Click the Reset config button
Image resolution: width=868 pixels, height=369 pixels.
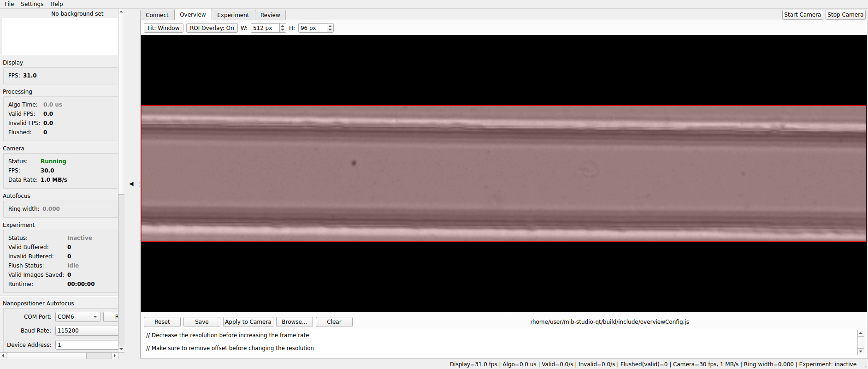tap(162, 322)
